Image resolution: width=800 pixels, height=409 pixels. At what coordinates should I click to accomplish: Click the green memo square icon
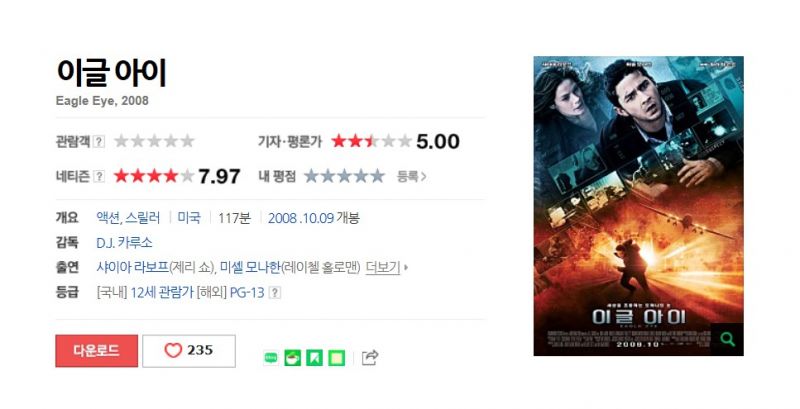point(337,358)
